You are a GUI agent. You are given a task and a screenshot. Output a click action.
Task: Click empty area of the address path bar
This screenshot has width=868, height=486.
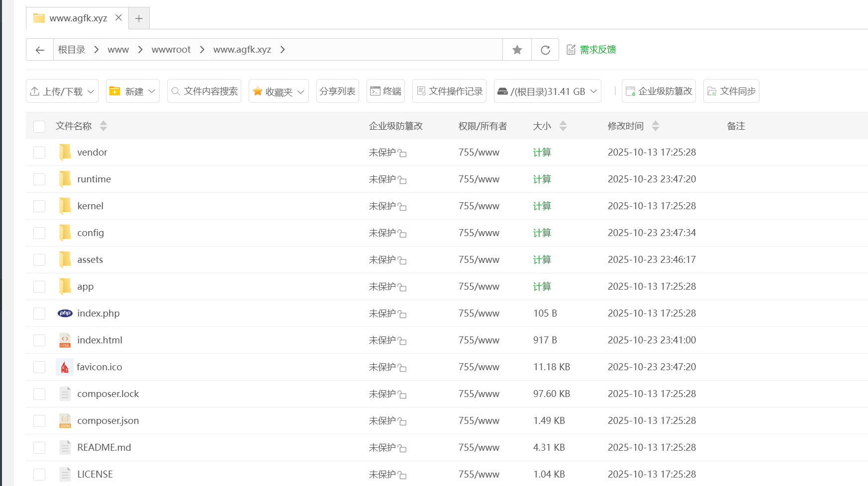tap(393, 50)
